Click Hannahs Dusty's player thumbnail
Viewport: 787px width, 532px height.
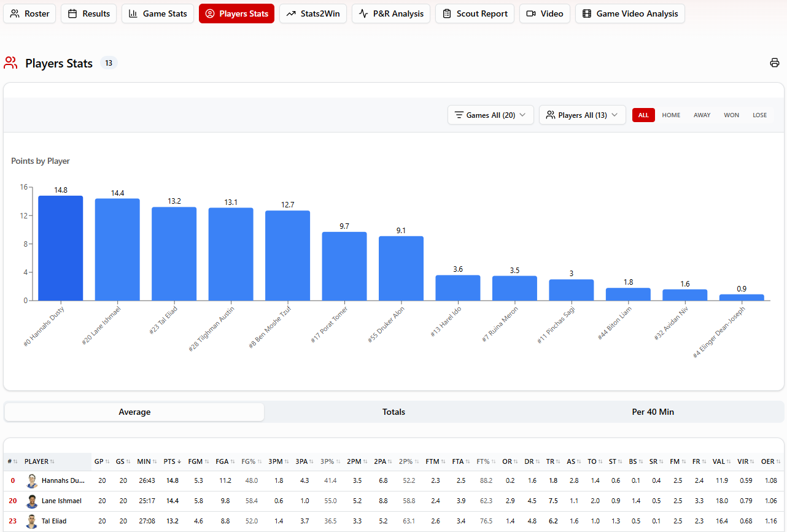(x=32, y=481)
